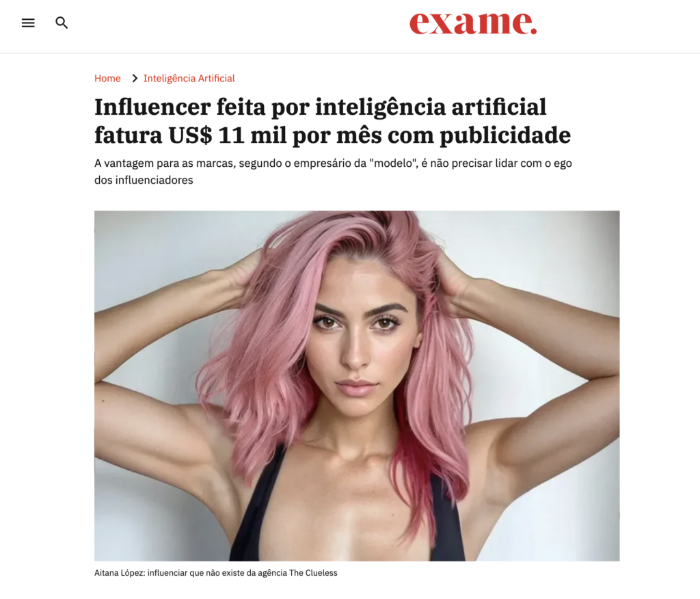Click the word 'Influencer' in the headline

pos(152,107)
